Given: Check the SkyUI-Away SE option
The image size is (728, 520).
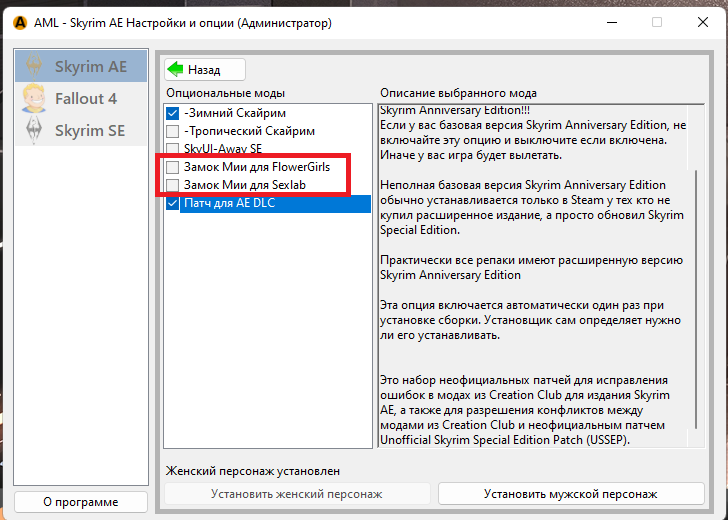Looking at the screenshot, I should [173, 149].
